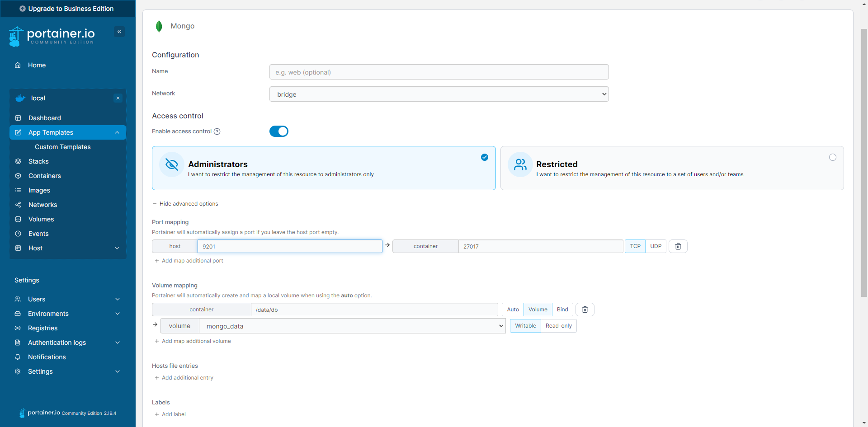Screen dimensions: 868x427
Task: Set the volume mapping type to Auto
Action: [x=513, y=310]
